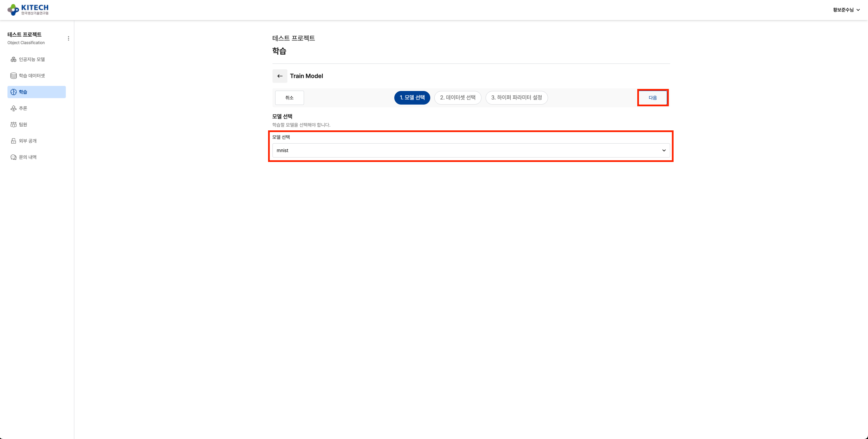Open the project kebab menu next to 테스트 프로젝트
The width and height of the screenshot is (868, 439).
[x=69, y=38]
